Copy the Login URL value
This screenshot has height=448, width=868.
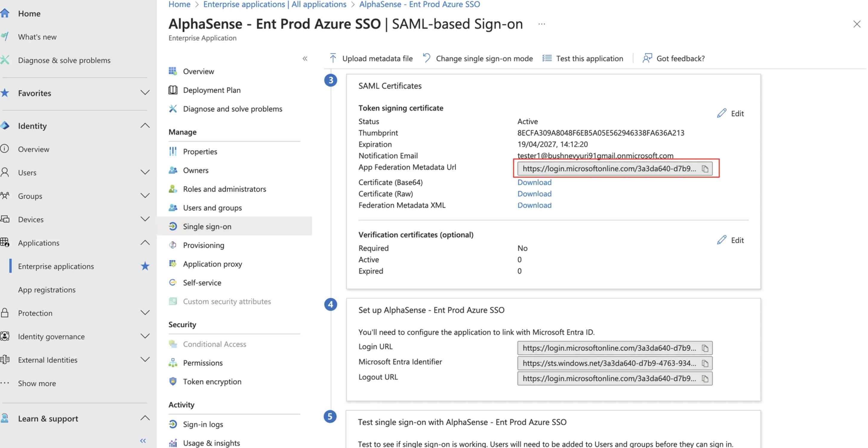tap(705, 348)
